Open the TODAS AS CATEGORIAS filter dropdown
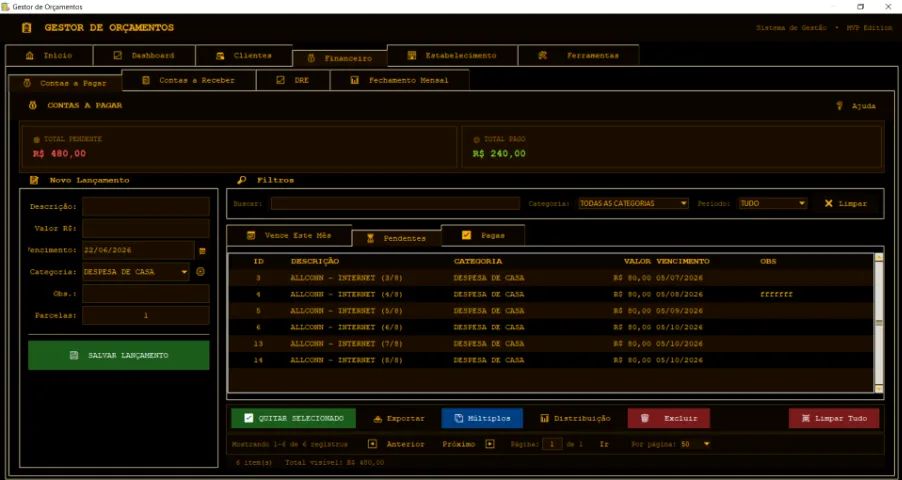 (633, 203)
